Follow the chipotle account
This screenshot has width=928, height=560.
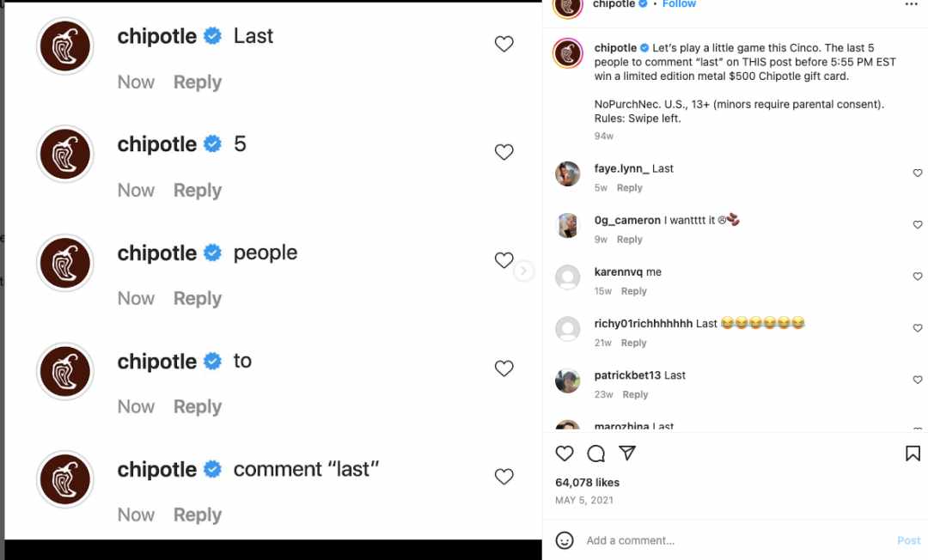point(679,4)
